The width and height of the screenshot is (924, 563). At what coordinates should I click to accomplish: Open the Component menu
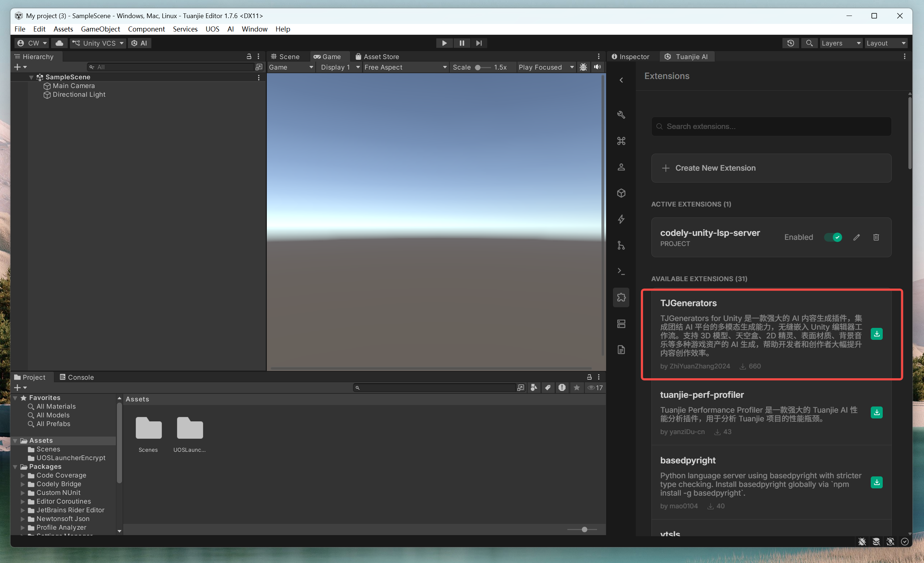(x=146, y=29)
